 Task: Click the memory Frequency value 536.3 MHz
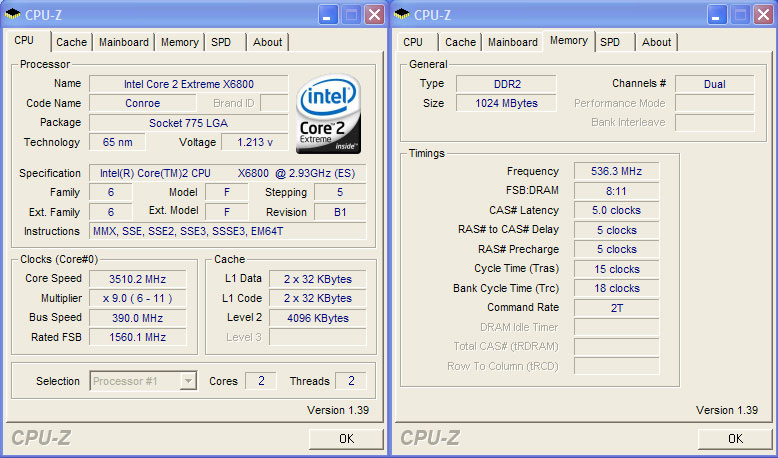click(616, 171)
